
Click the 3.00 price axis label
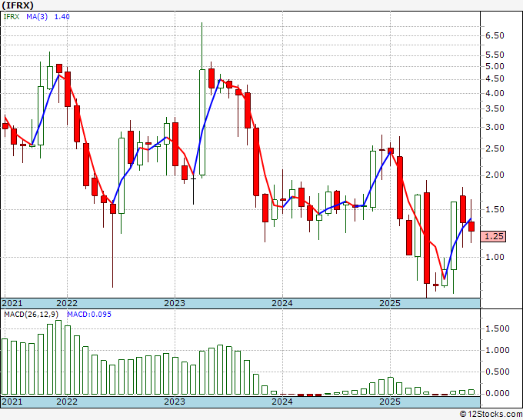click(495, 127)
